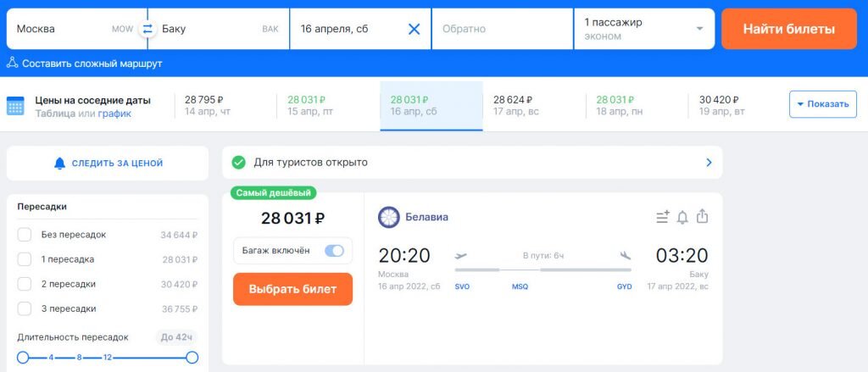Select 16 апр, сб price tab
The width and height of the screenshot is (868, 372).
(x=431, y=106)
